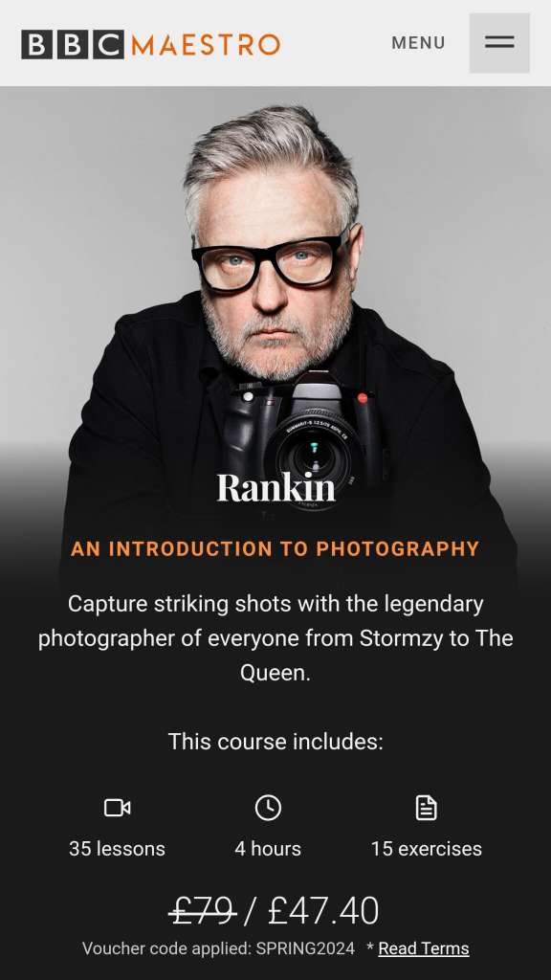
Task: Click the SPRING2024 voucher code text
Action: coord(305,948)
